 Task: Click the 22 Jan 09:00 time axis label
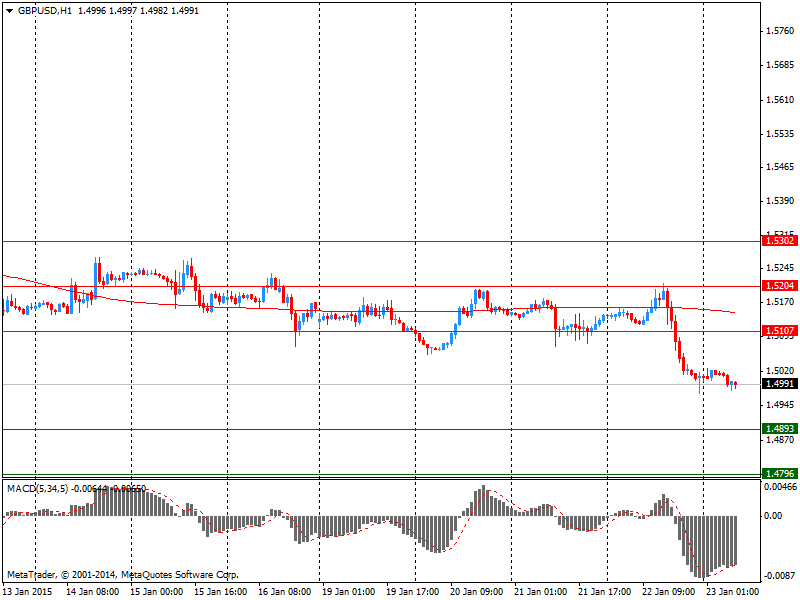tap(668, 592)
